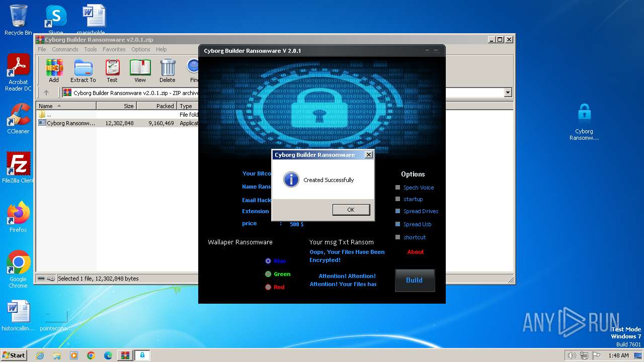The image size is (644, 362).
Task: Toggle the Spech Voice option
Action: [398, 188]
